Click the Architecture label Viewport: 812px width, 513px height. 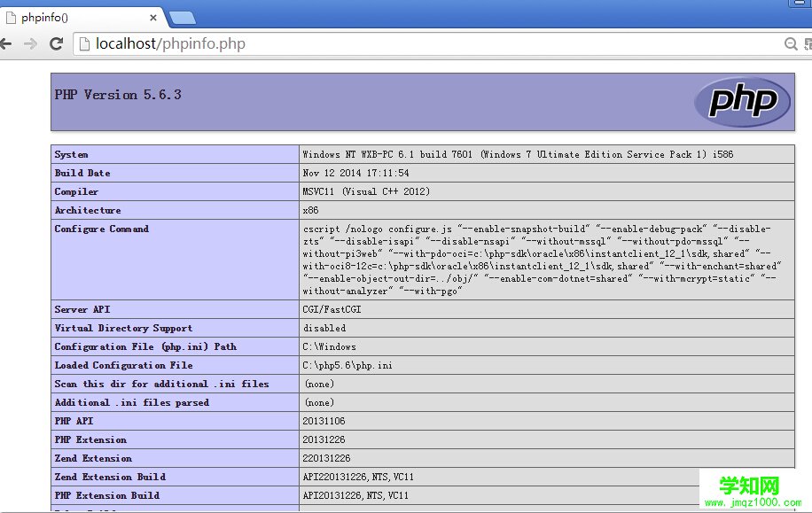[88, 210]
